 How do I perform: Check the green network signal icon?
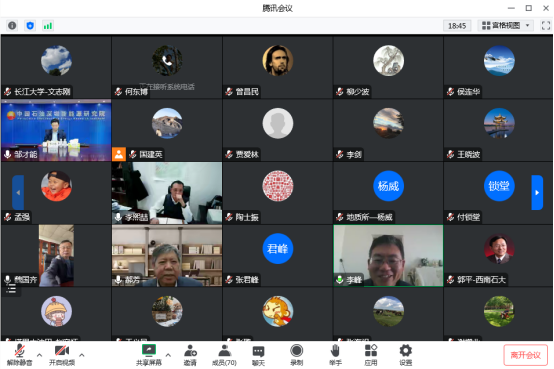point(48,25)
